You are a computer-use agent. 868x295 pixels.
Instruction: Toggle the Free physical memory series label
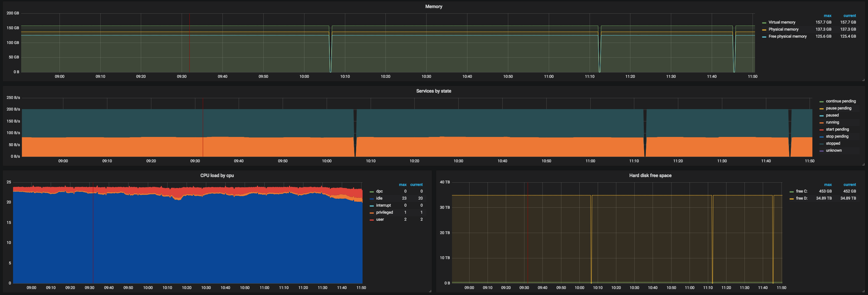(787, 36)
